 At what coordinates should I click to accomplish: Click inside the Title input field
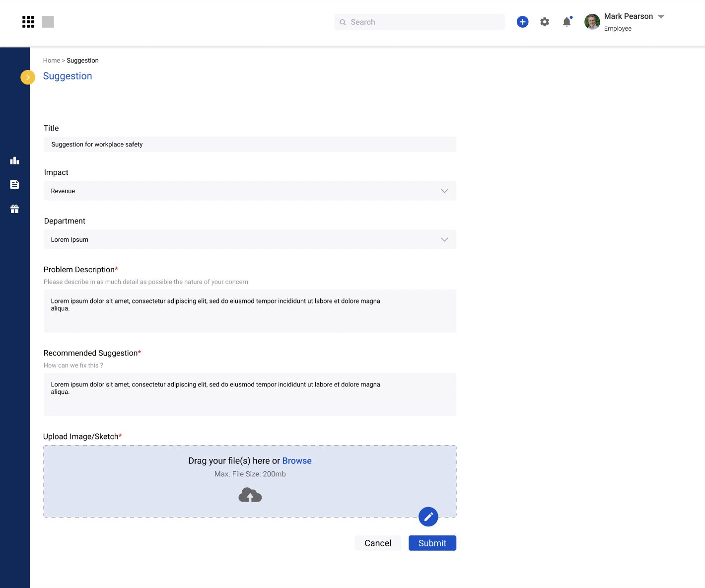250,144
